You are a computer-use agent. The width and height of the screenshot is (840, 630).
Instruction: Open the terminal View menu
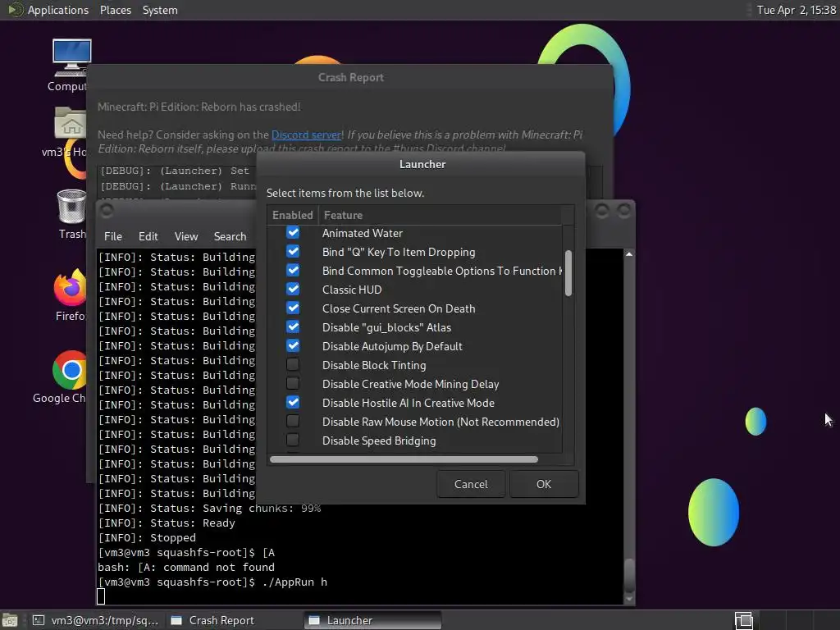coord(186,236)
